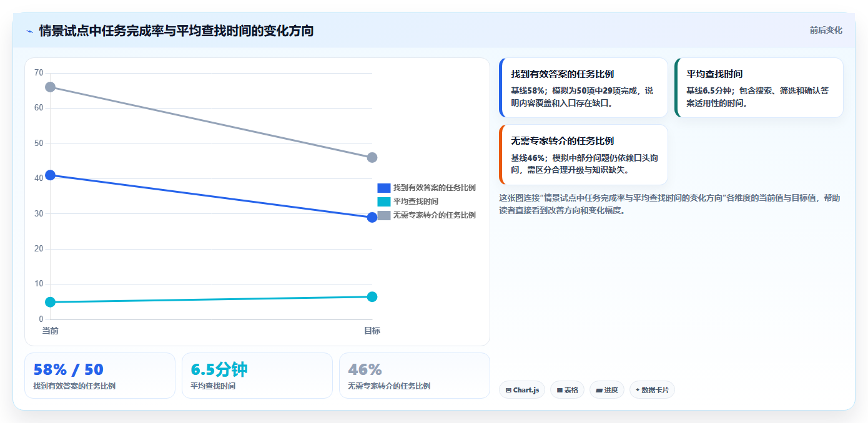Click the 前后变化 label in header
Screen dimensions: 868x423
click(x=826, y=30)
